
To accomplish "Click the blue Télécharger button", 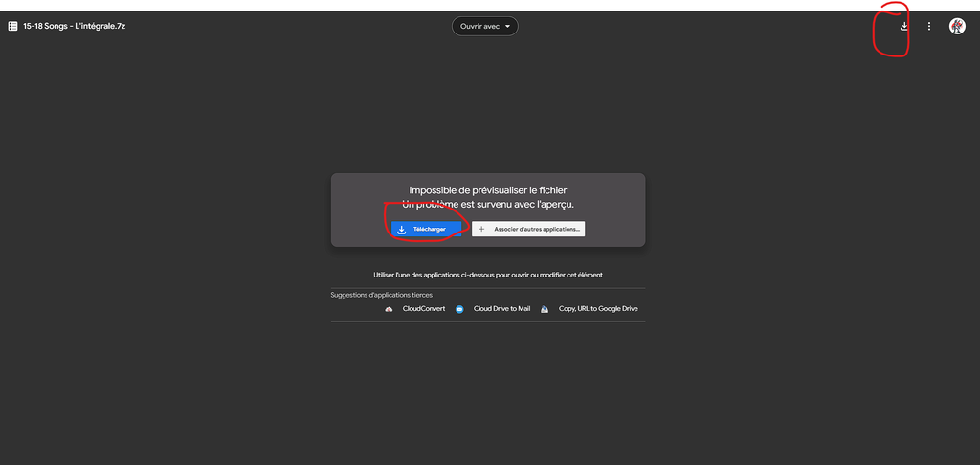I will (426, 230).
